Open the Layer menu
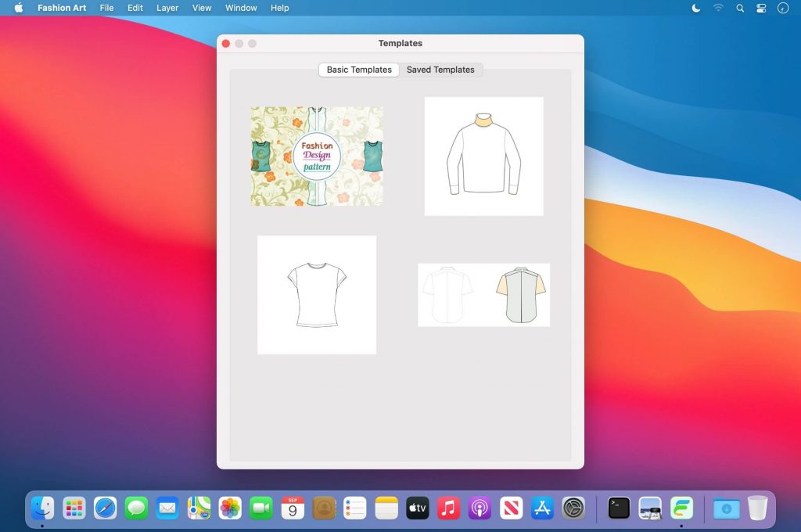The height and width of the screenshot is (532, 801). pyautogui.click(x=167, y=8)
